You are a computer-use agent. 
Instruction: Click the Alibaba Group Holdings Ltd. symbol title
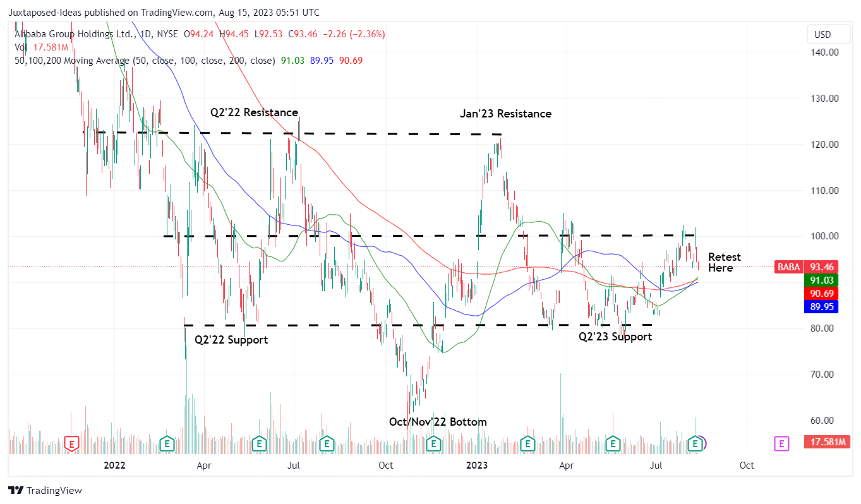coord(75,34)
